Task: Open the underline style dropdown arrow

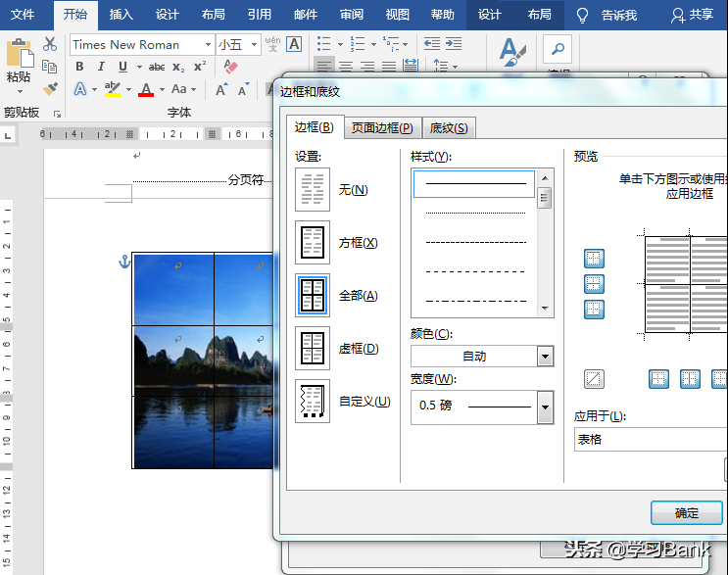Action: [x=139, y=67]
